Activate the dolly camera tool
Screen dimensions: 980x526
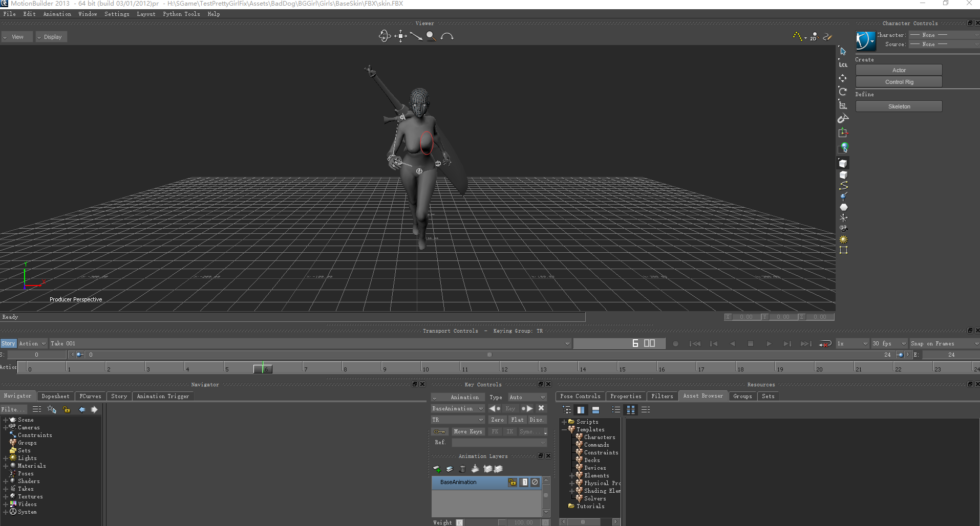coord(416,36)
